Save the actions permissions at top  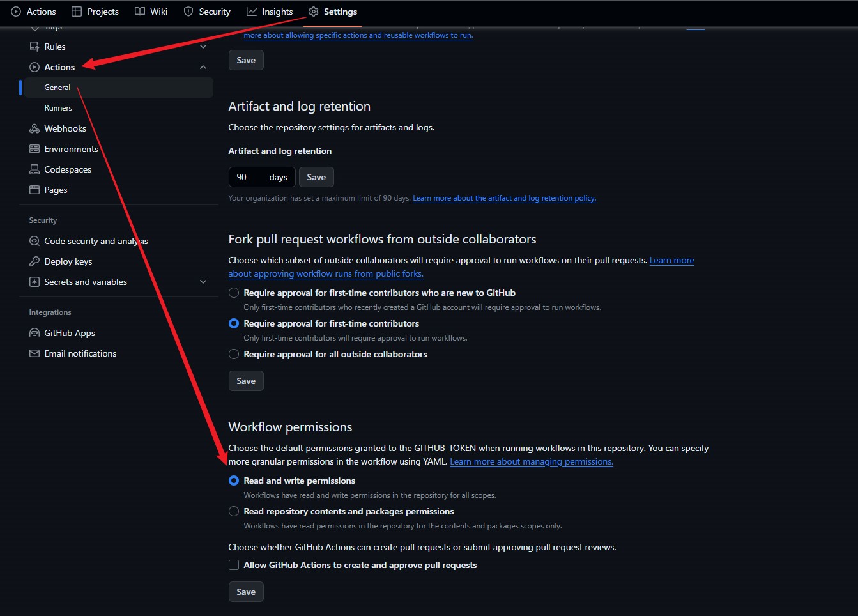coord(246,60)
